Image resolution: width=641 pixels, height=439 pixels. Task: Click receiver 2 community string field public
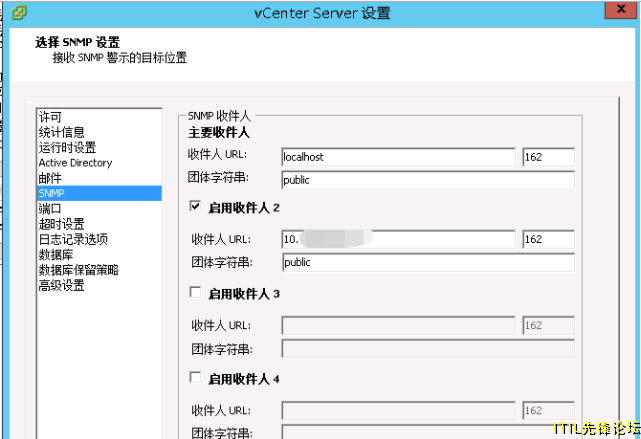coord(428,262)
